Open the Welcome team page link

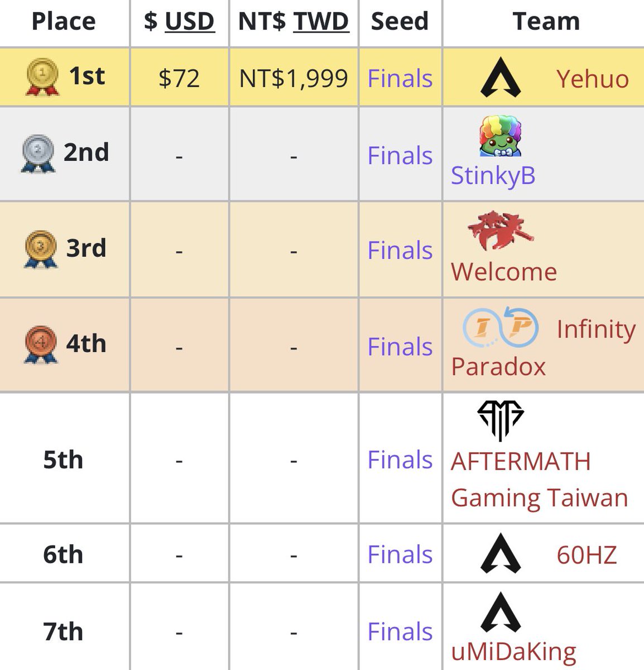click(504, 272)
